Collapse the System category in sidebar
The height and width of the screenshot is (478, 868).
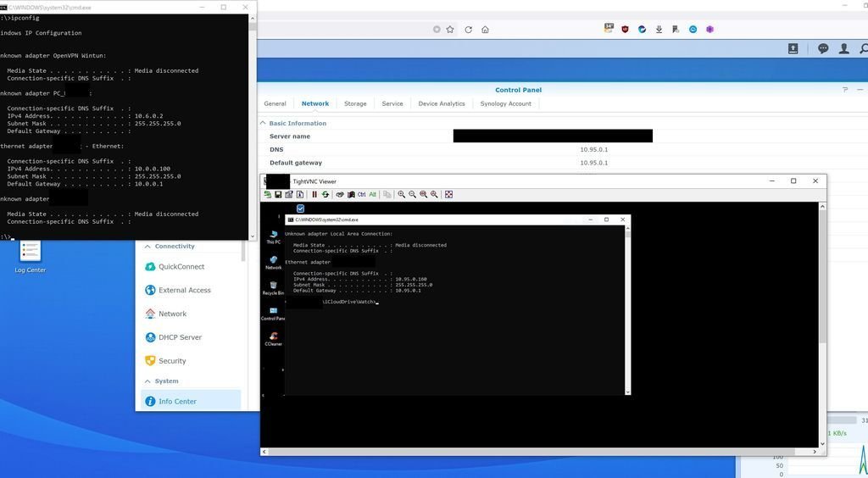tap(147, 381)
